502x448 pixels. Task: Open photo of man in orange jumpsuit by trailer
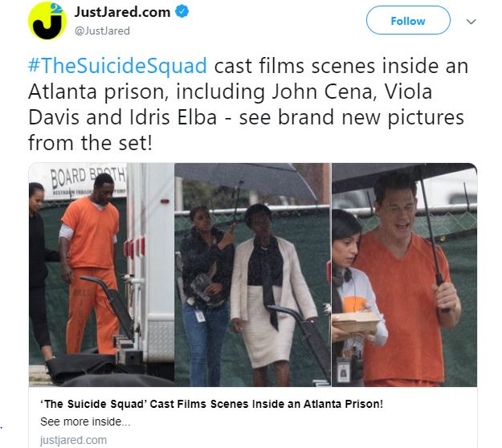[101, 275]
